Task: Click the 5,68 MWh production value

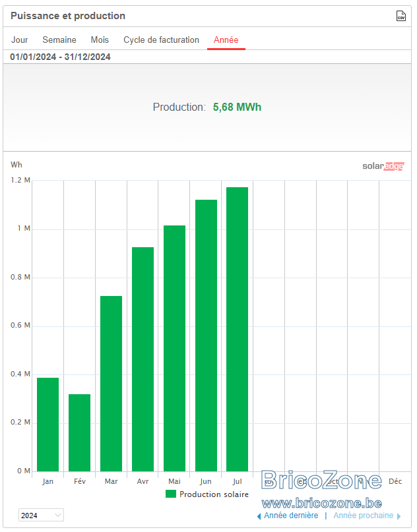Action: [x=237, y=107]
